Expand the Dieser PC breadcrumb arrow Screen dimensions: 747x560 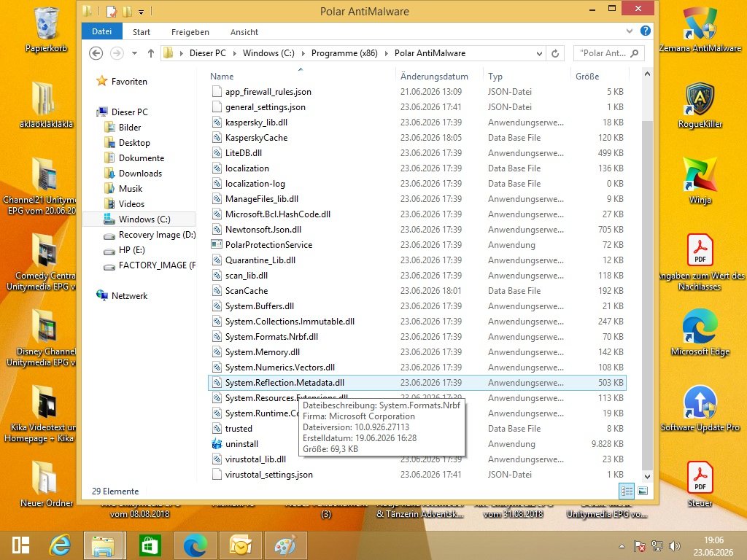pyautogui.click(x=234, y=53)
